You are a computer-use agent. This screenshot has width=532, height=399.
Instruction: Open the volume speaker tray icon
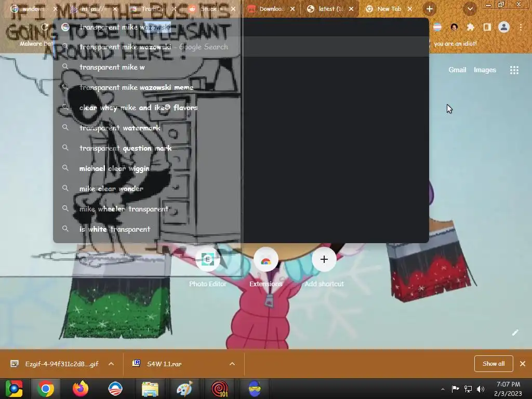(x=481, y=389)
